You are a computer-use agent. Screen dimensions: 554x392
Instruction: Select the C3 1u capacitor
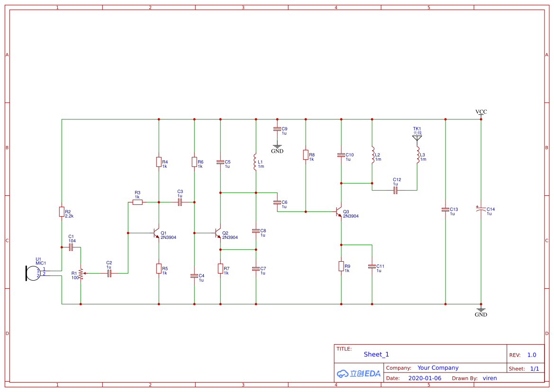coord(180,202)
